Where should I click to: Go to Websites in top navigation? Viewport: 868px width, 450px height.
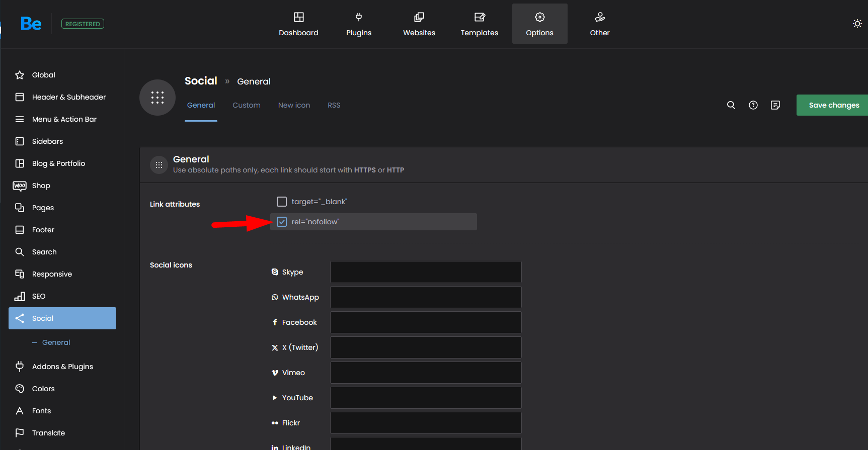click(419, 24)
